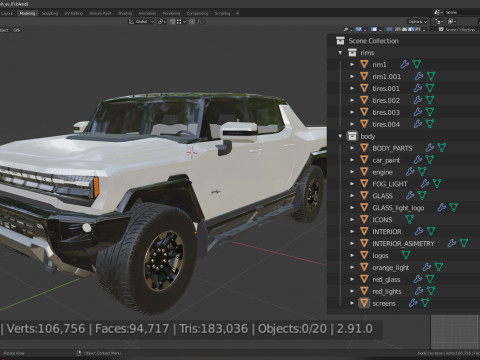Click the red_lights green mesh data icon
This screenshot has height=360, width=480.
tap(431, 291)
